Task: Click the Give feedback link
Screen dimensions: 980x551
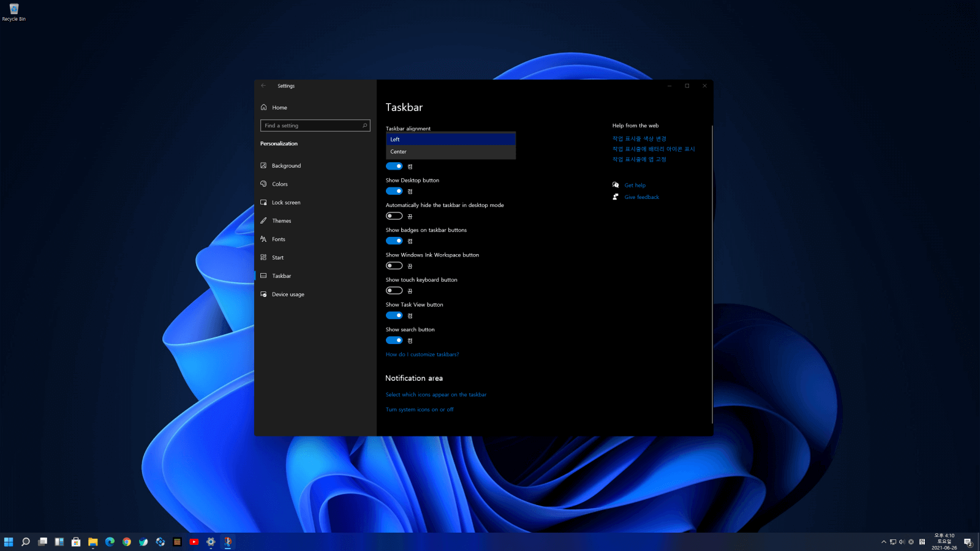Action: coord(642,197)
